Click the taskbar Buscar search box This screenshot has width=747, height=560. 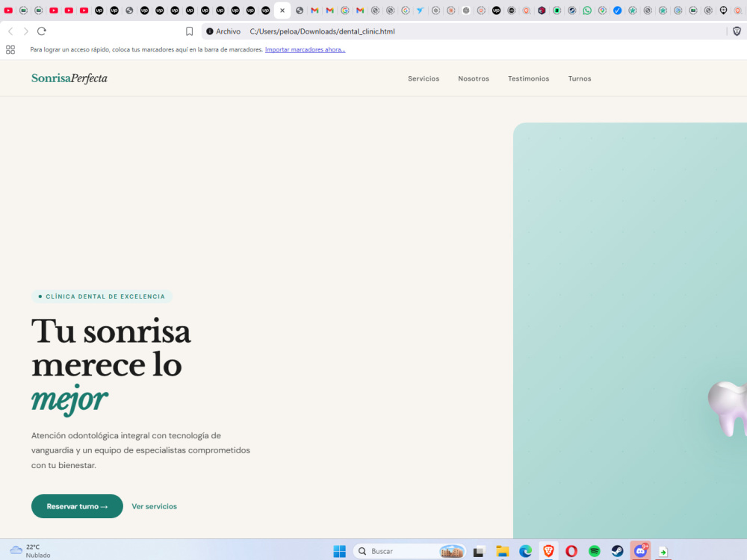(x=409, y=551)
